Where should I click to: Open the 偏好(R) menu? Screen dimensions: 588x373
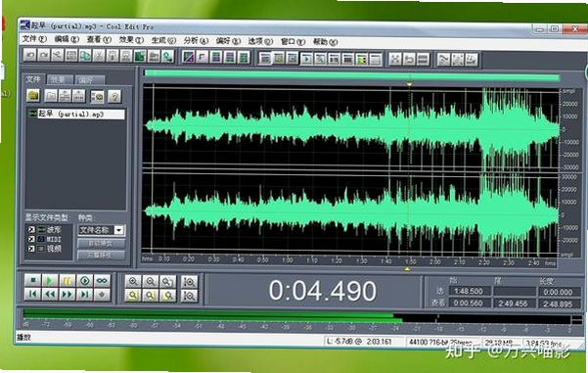tap(228, 41)
